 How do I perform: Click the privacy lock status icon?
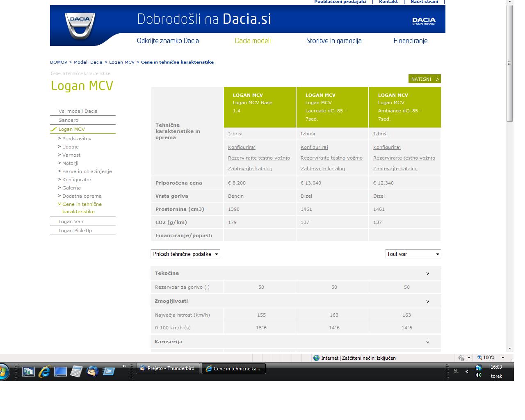(x=461, y=358)
